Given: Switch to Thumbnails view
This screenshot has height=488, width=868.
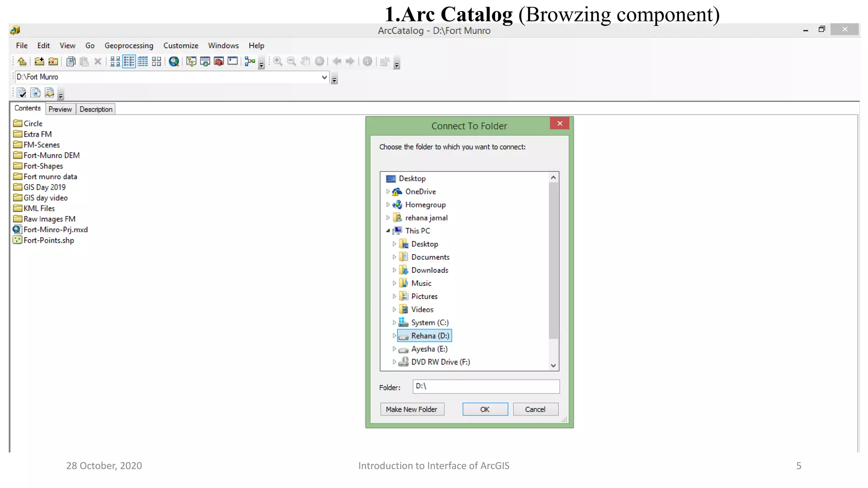Looking at the screenshot, I should click(156, 61).
